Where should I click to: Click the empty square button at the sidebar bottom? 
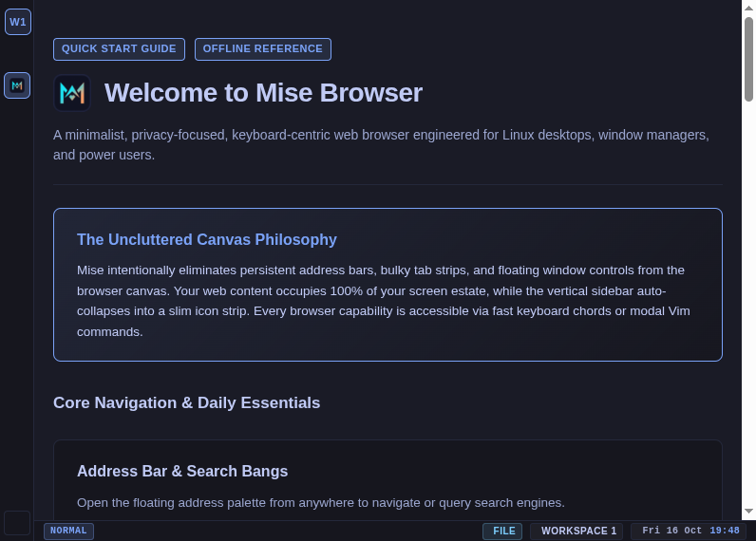(17, 523)
